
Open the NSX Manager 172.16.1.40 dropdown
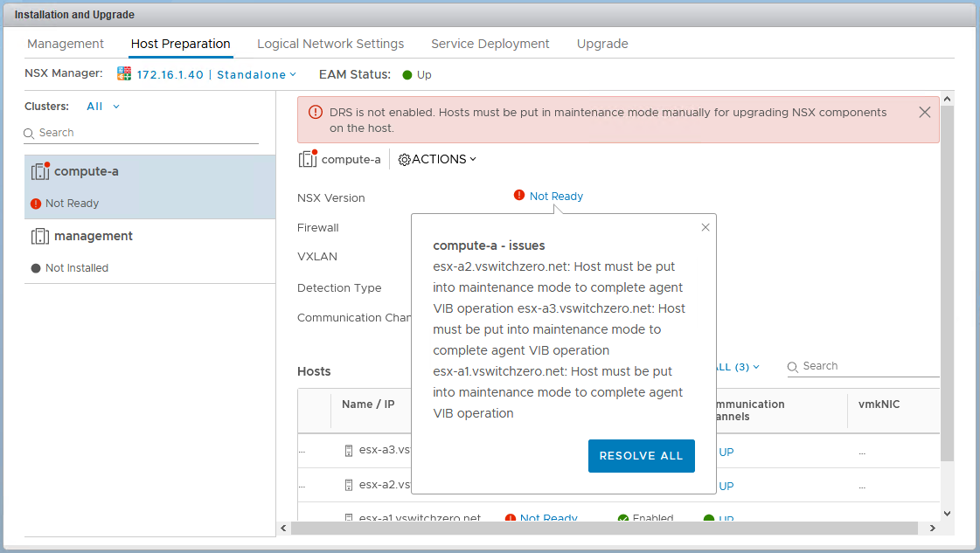pyautogui.click(x=216, y=75)
